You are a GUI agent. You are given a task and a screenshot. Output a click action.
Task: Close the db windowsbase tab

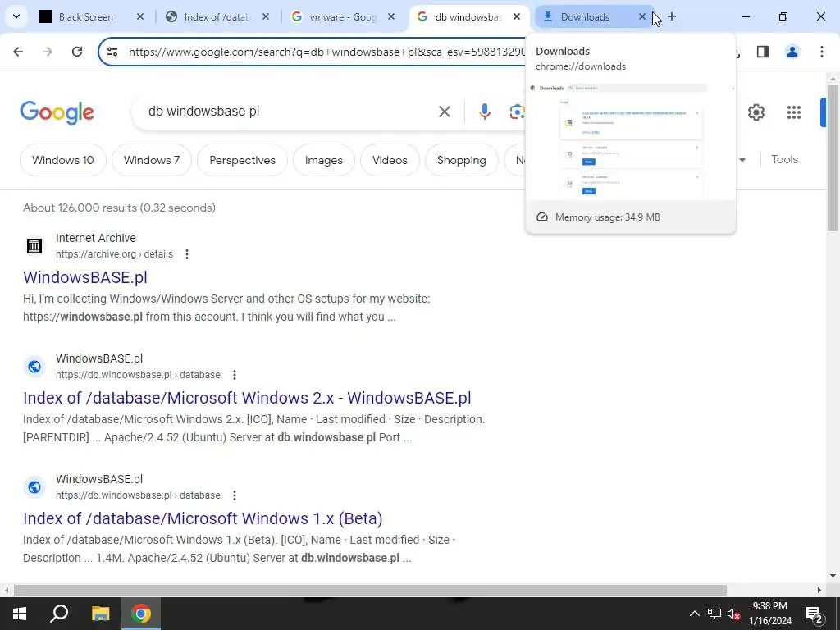pos(517,16)
